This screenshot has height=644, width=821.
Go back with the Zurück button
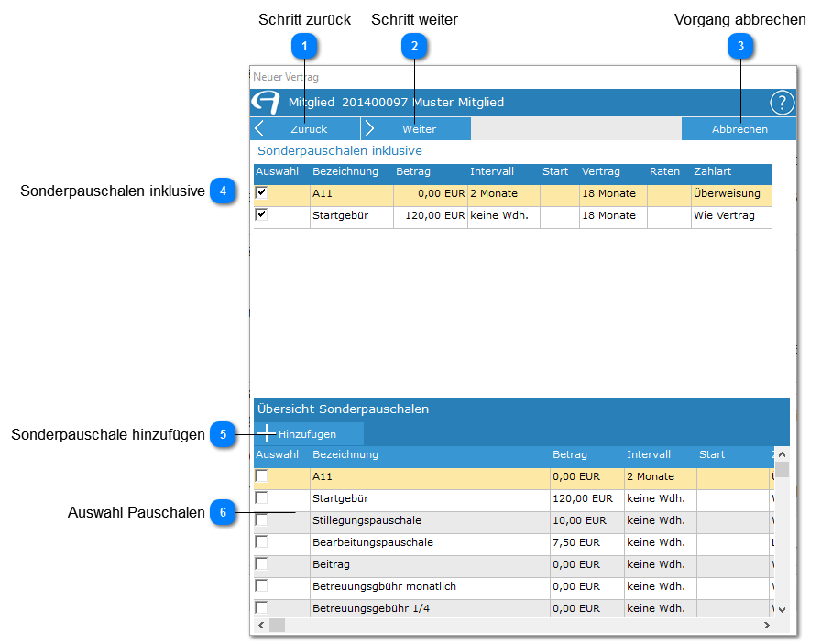point(305,129)
